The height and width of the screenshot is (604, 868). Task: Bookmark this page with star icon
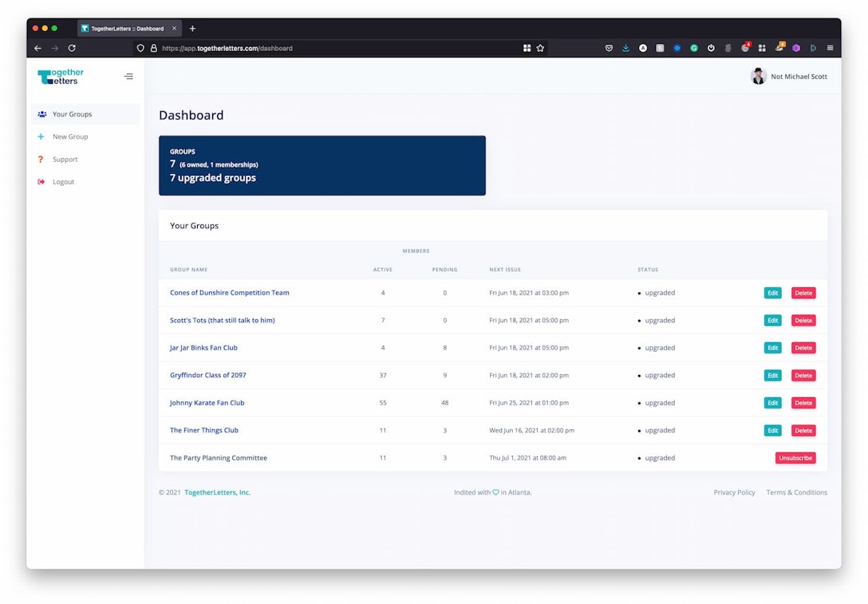(540, 48)
